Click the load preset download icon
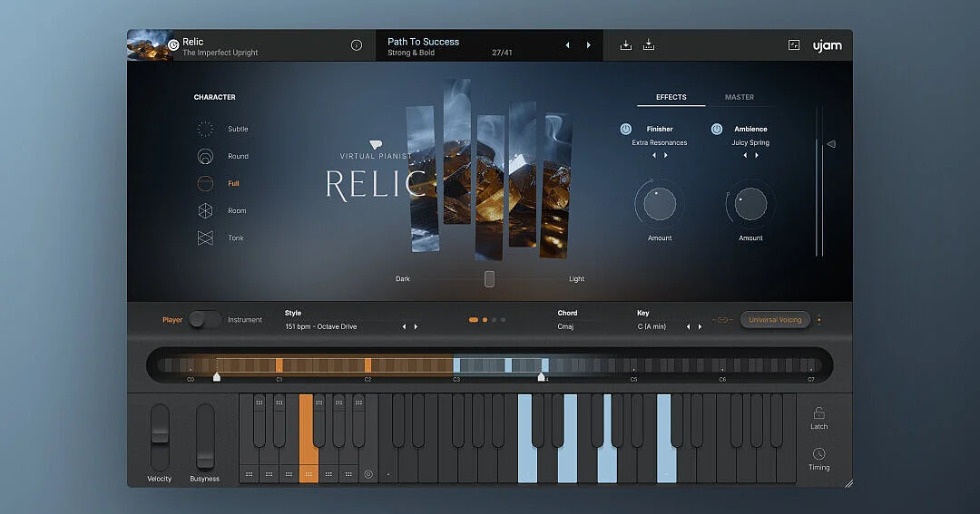980x514 pixels. 625,45
